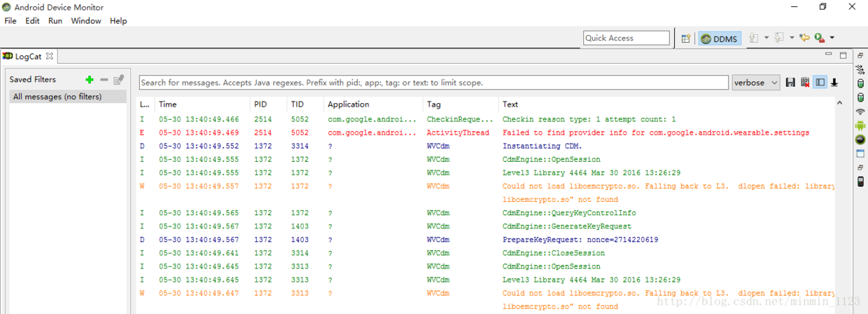
Task: Click timestamp 05-30 13:40:49.552
Action: (x=199, y=146)
